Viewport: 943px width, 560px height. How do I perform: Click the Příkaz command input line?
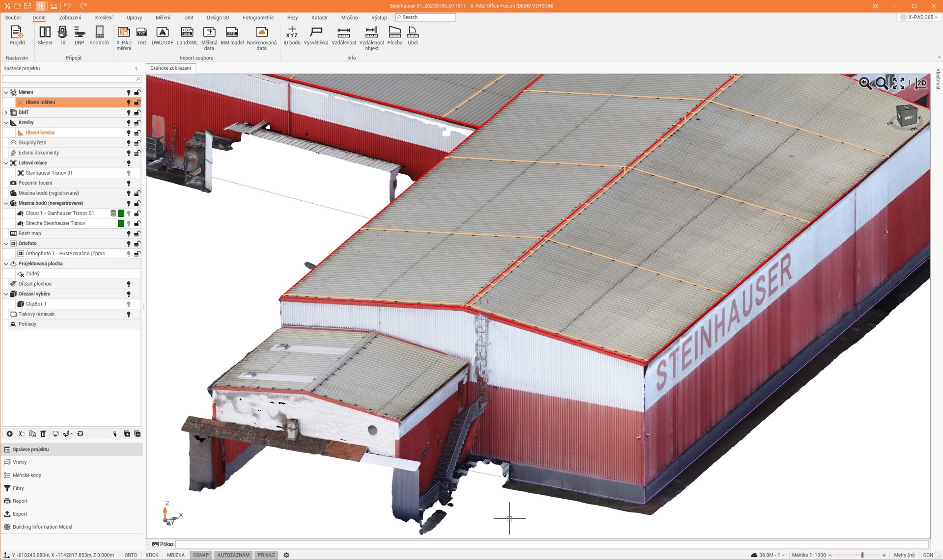(x=552, y=544)
